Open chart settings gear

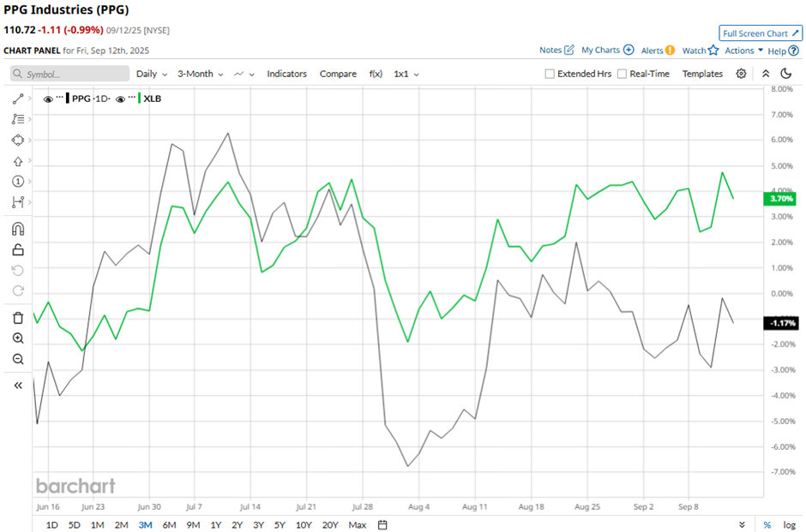(741, 74)
